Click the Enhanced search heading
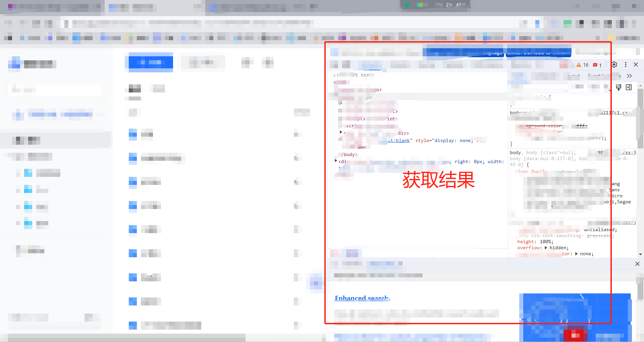 (x=362, y=298)
